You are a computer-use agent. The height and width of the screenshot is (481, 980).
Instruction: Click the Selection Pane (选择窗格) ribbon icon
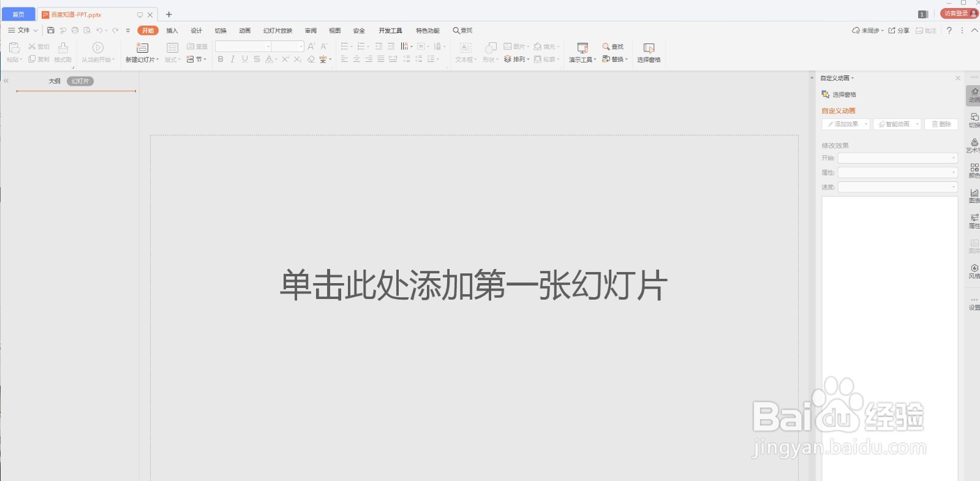649,47
